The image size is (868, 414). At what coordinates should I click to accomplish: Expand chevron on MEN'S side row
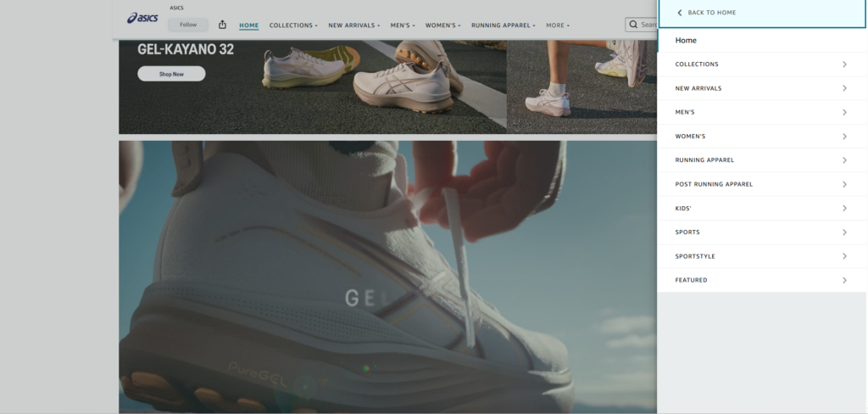[x=844, y=113]
